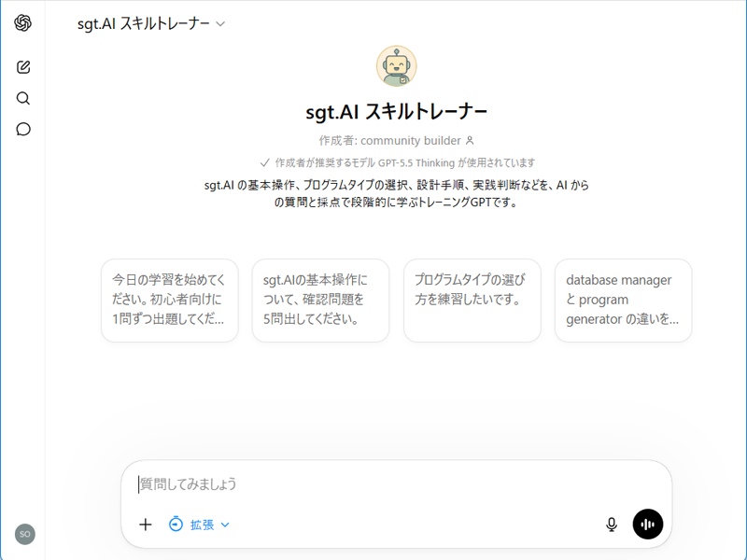Open the chats bubble icon in the sidebar
747x560 pixels.
click(x=23, y=129)
